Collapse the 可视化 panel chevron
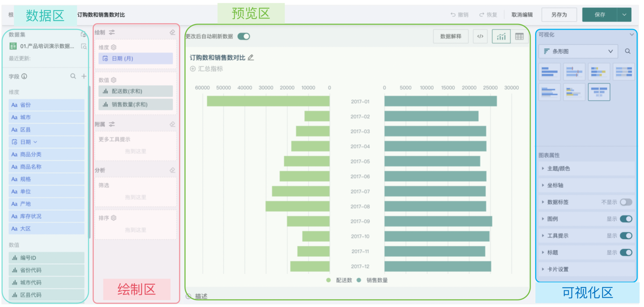 632,34
